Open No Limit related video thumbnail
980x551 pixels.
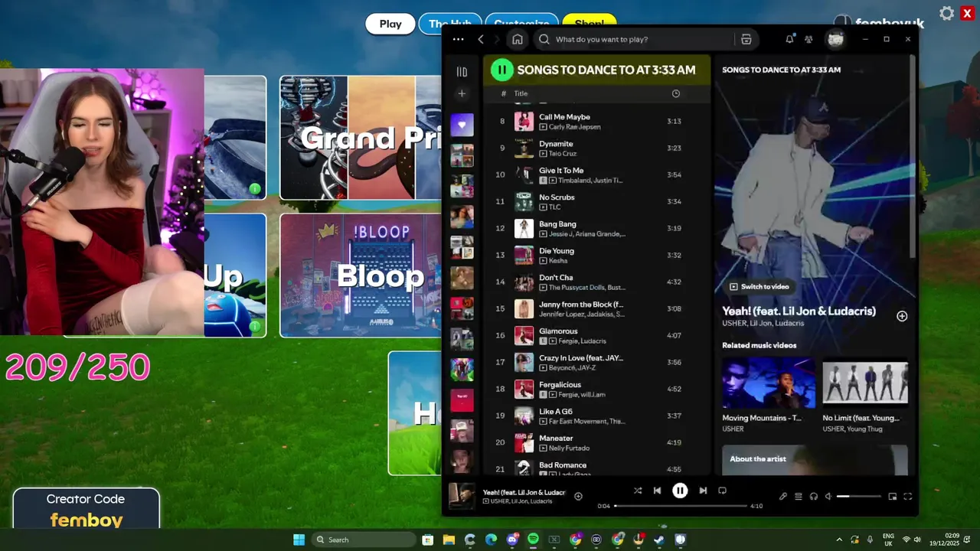coord(865,383)
